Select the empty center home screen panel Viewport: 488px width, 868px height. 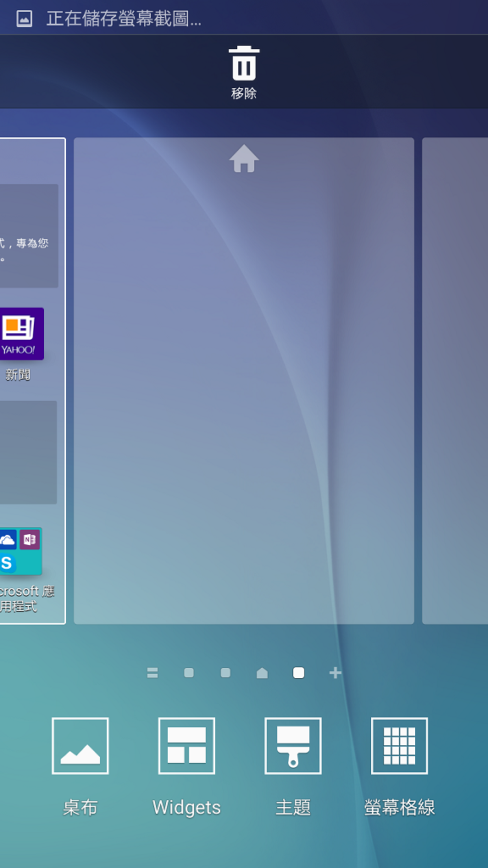(244, 381)
